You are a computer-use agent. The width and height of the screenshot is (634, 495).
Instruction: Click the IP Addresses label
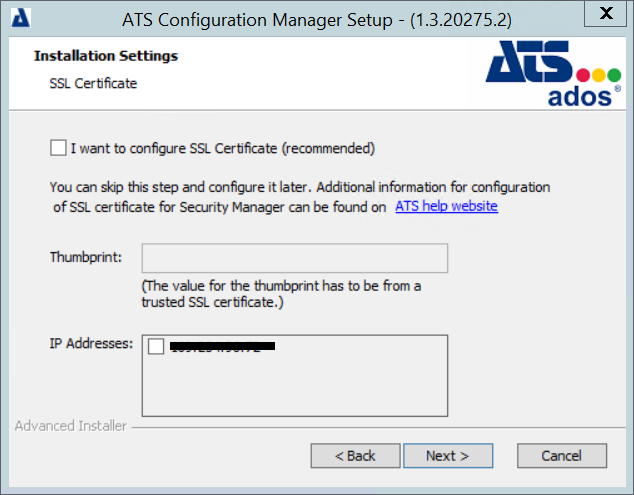point(91,343)
